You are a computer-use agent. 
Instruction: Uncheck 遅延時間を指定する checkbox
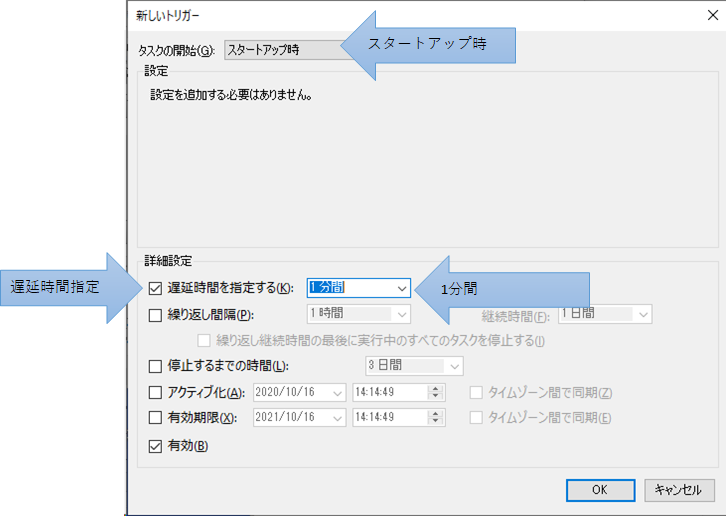[155, 289]
